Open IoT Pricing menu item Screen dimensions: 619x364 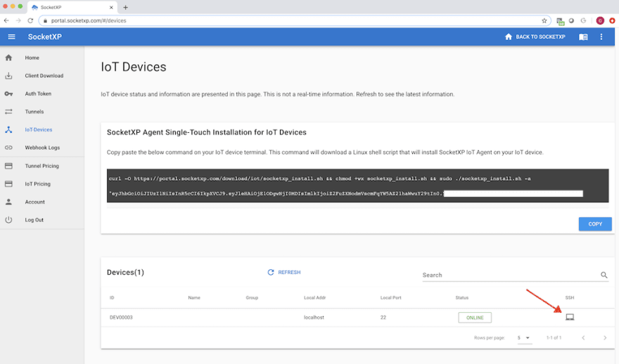coord(37,184)
